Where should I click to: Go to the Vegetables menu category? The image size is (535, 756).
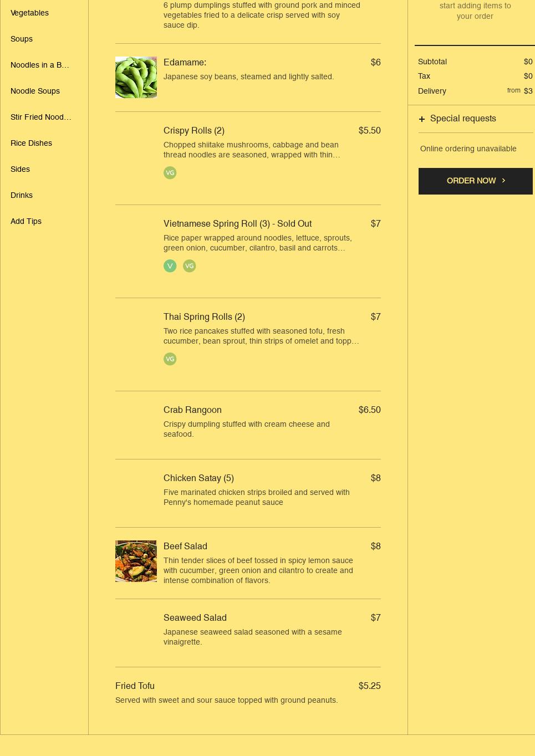(29, 13)
